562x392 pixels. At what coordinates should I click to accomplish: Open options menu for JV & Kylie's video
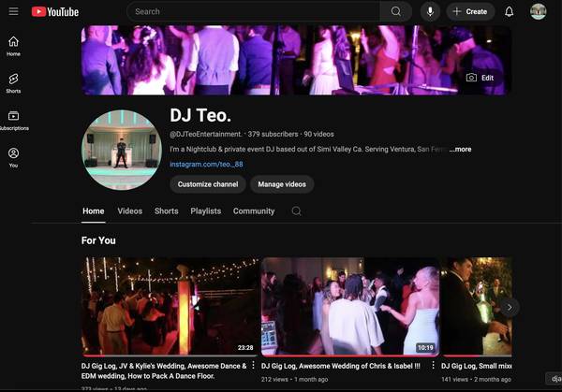click(x=254, y=366)
